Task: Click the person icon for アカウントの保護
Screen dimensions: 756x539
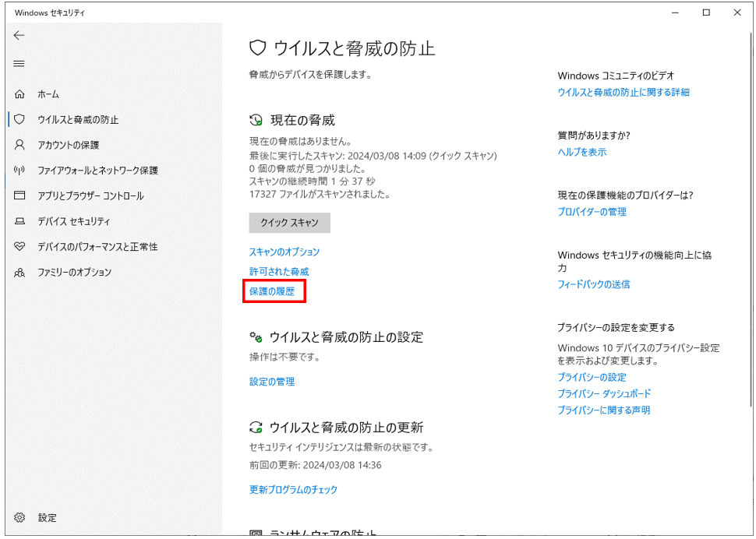Action: tap(19, 145)
